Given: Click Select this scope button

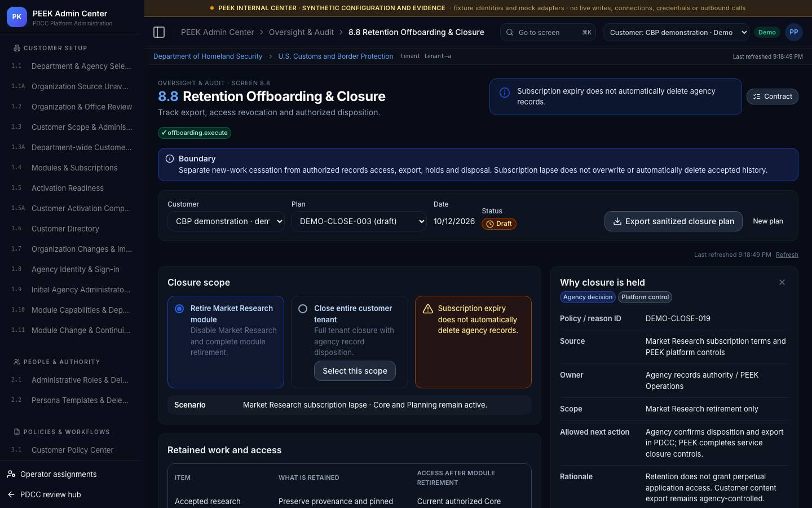Looking at the screenshot, I should click(x=355, y=371).
